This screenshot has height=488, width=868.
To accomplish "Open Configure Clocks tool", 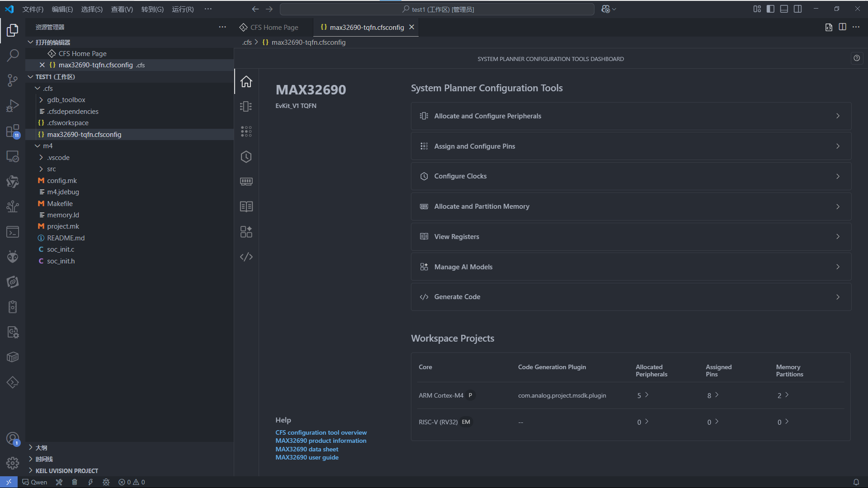I will click(x=631, y=176).
